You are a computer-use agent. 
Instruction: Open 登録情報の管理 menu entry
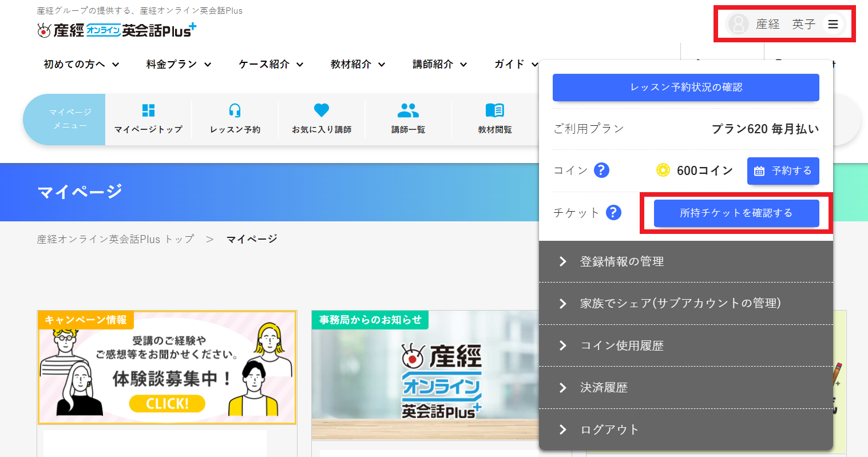[686, 261]
